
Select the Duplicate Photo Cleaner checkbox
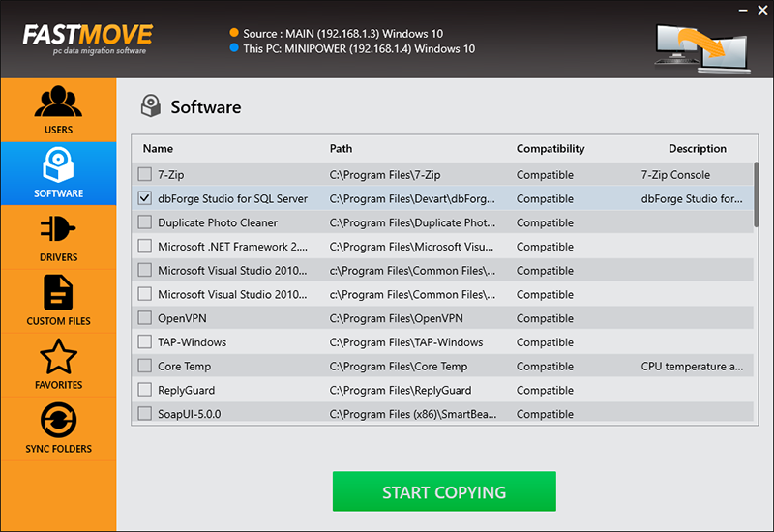[x=145, y=222]
